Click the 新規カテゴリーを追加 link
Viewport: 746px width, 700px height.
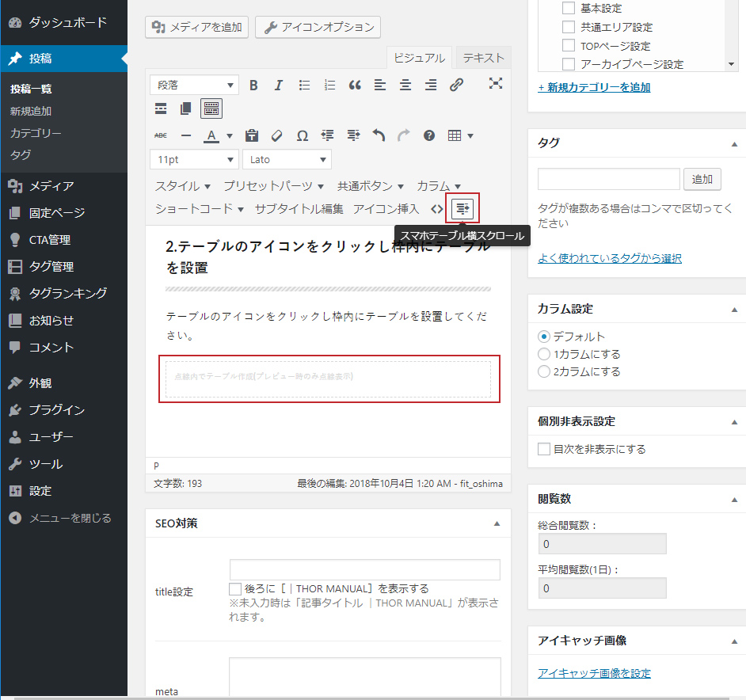594,87
